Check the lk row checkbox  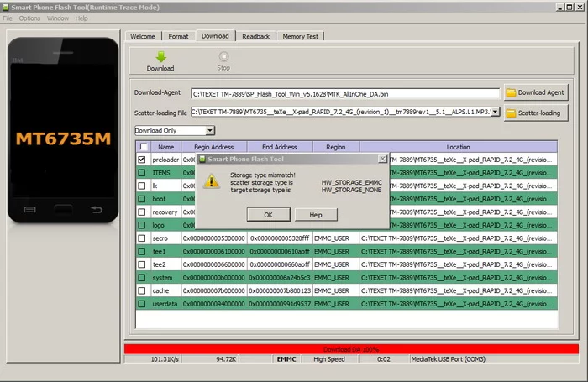point(142,186)
